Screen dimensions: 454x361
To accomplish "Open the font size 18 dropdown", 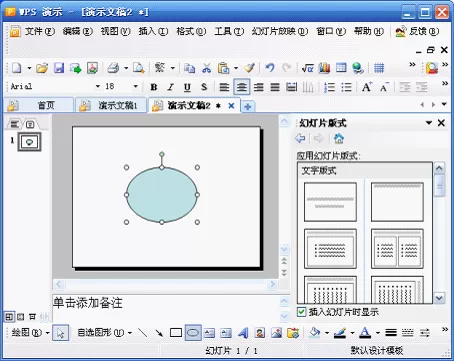I will pyautogui.click(x=136, y=87).
